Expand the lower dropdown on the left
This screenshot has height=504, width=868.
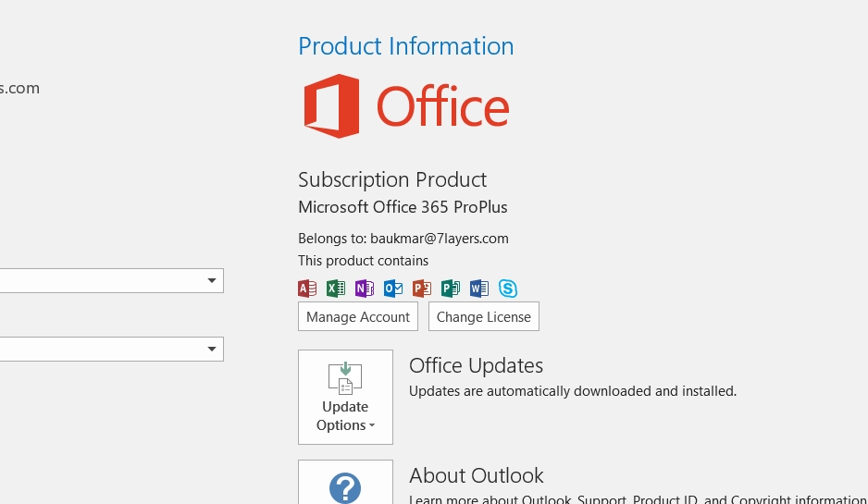tap(212, 349)
